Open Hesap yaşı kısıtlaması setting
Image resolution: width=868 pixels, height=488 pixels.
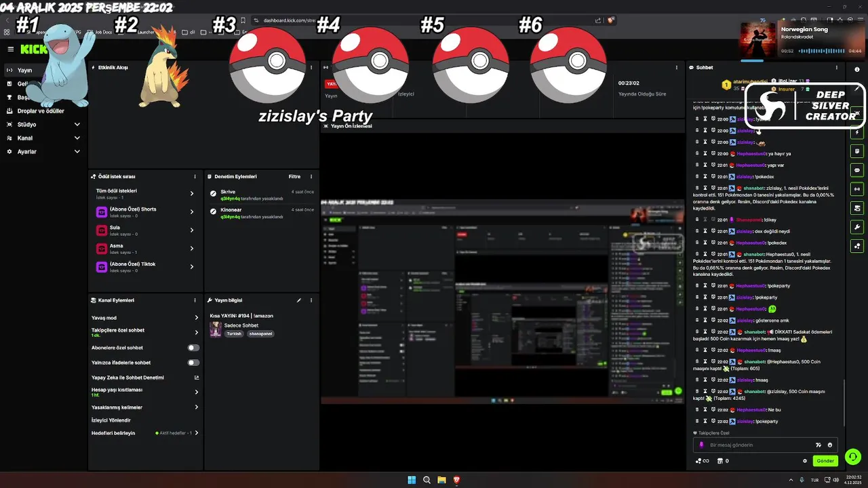[145, 392]
